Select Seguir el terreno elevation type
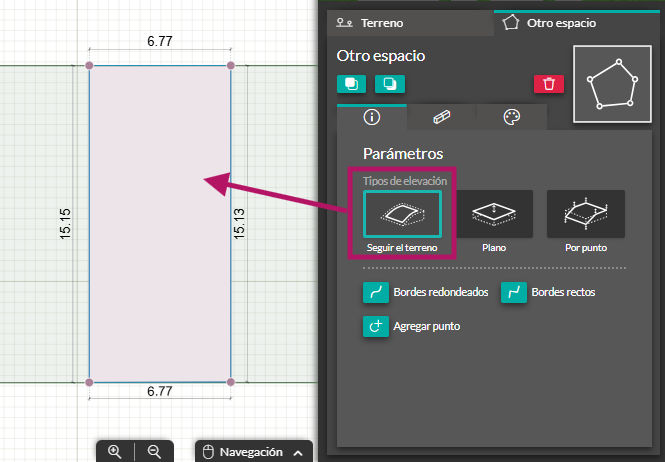 pos(402,214)
